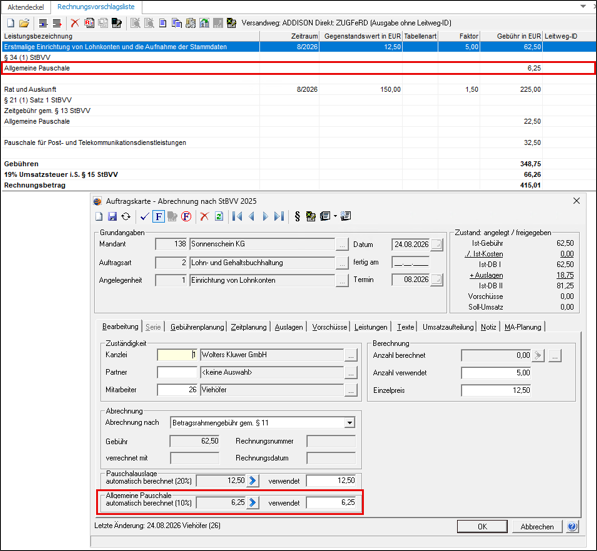Click the new page icon in Auftragskarte toolbar
This screenshot has height=551, width=597.
click(99, 217)
